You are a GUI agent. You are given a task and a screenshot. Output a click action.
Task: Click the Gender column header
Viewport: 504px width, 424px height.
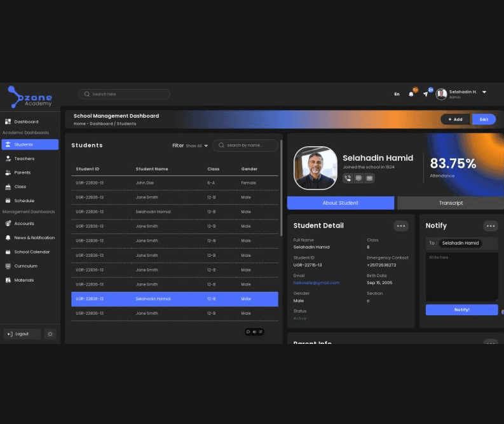[249, 169]
